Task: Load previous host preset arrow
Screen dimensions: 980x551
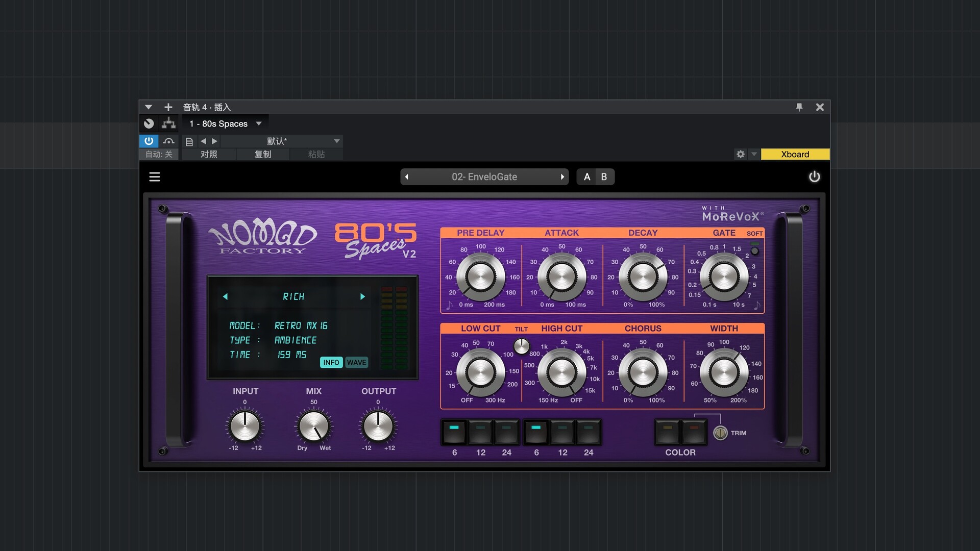Action: tap(203, 141)
